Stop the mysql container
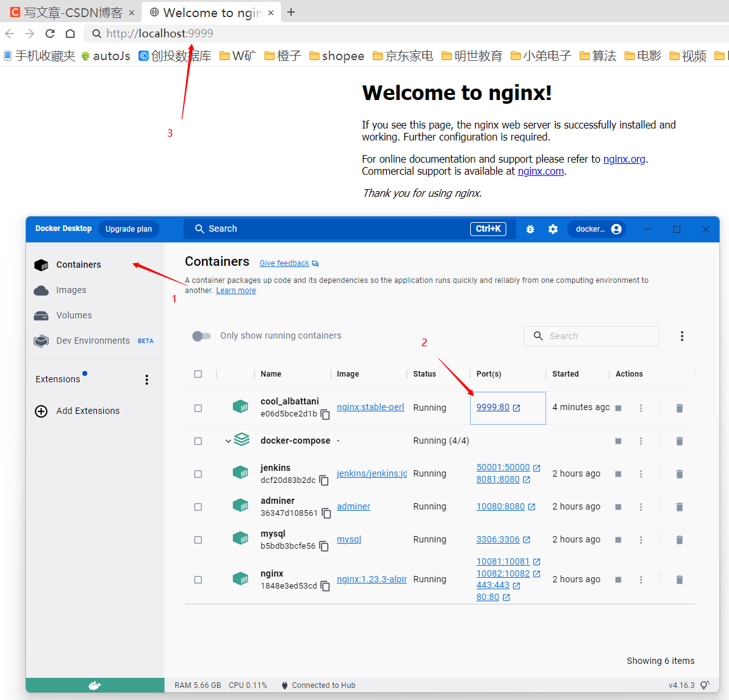This screenshot has width=729, height=700. [618, 540]
